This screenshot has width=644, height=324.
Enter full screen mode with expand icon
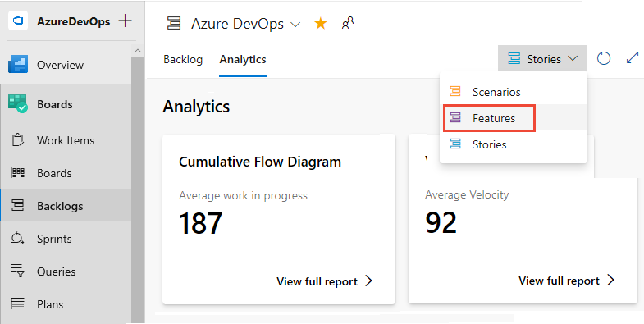click(x=632, y=58)
